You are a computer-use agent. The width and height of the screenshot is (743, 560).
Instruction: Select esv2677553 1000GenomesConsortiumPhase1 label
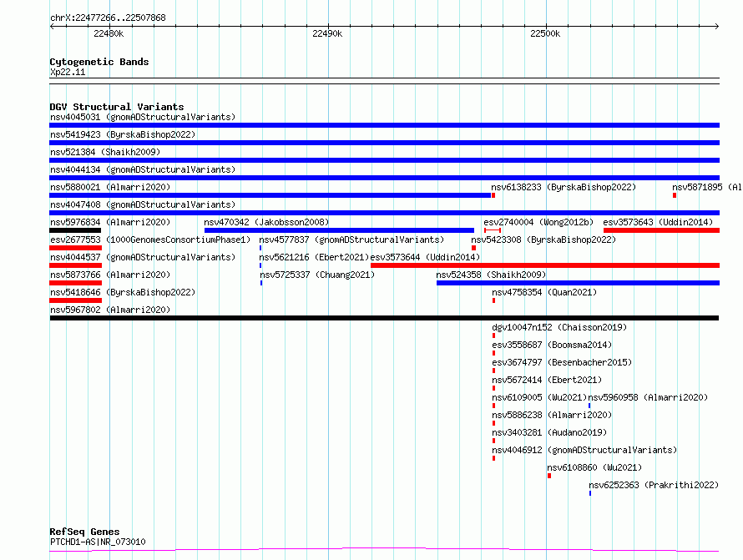tap(150, 240)
